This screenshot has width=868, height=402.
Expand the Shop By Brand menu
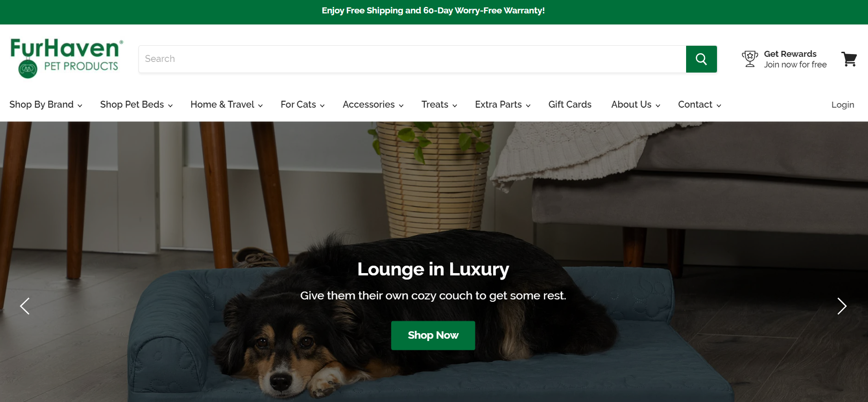(46, 104)
